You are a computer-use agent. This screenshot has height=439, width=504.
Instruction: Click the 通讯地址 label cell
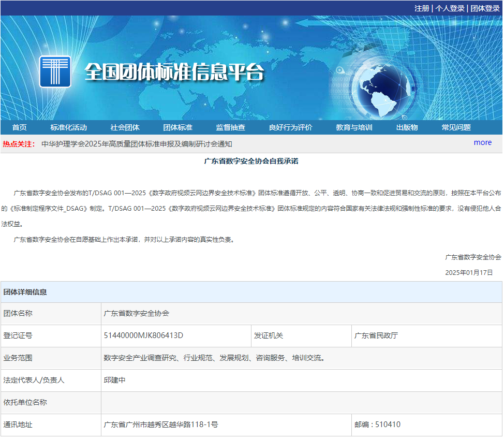pos(51,425)
